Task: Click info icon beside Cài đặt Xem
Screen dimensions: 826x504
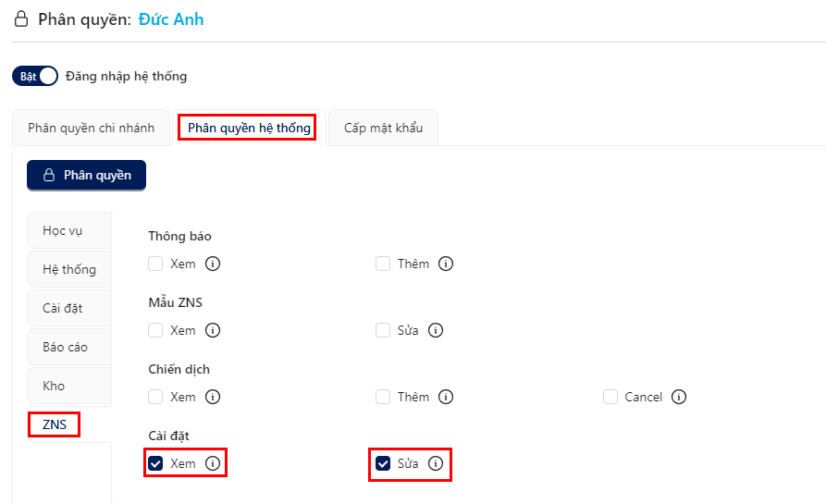Action: pyautogui.click(x=213, y=463)
